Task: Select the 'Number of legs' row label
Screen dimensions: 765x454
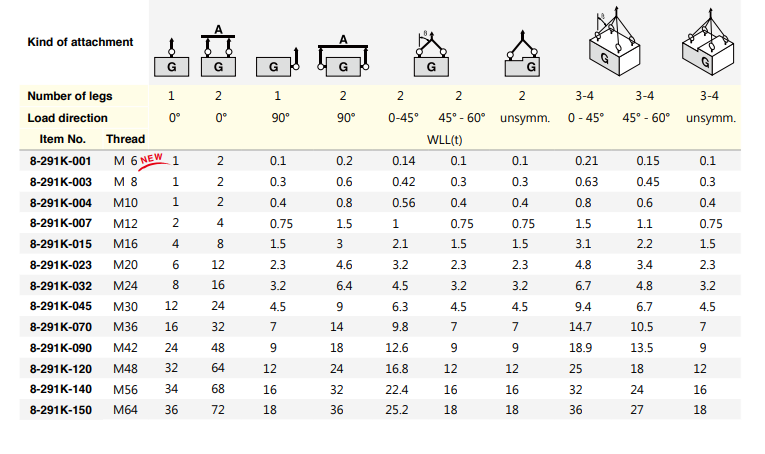Action: (x=70, y=96)
